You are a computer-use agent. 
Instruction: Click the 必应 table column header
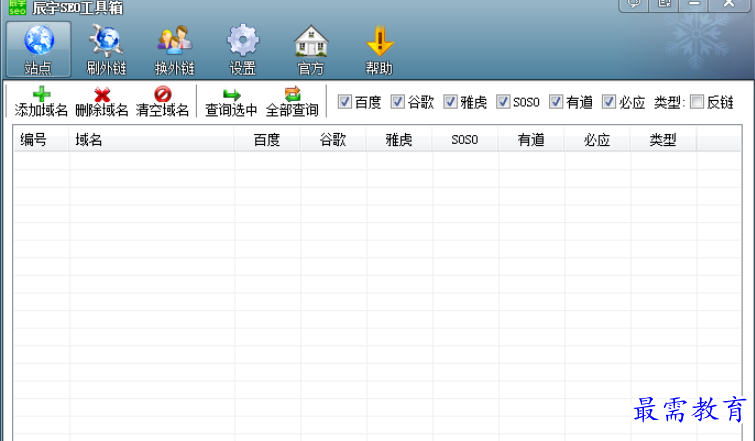click(x=597, y=140)
